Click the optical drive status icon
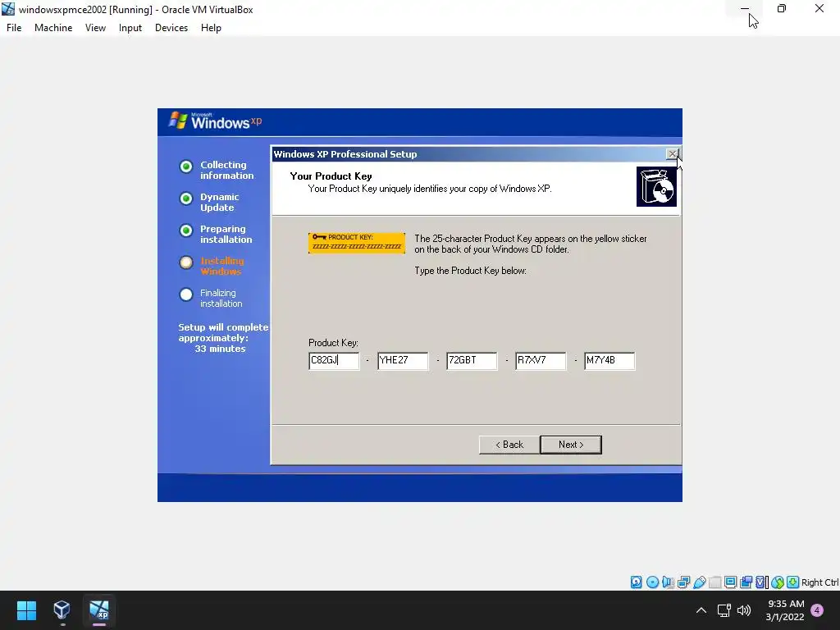840x630 pixels. click(x=652, y=582)
